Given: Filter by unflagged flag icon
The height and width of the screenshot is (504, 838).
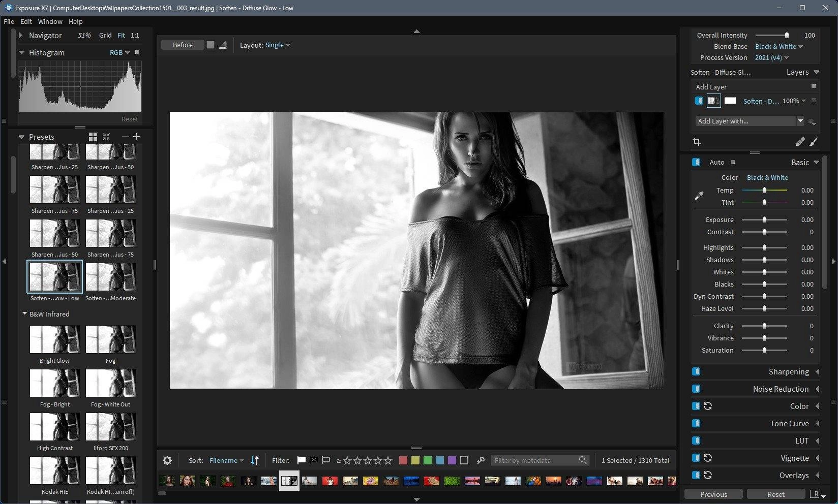Looking at the screenshot, I should coord(326,460).
